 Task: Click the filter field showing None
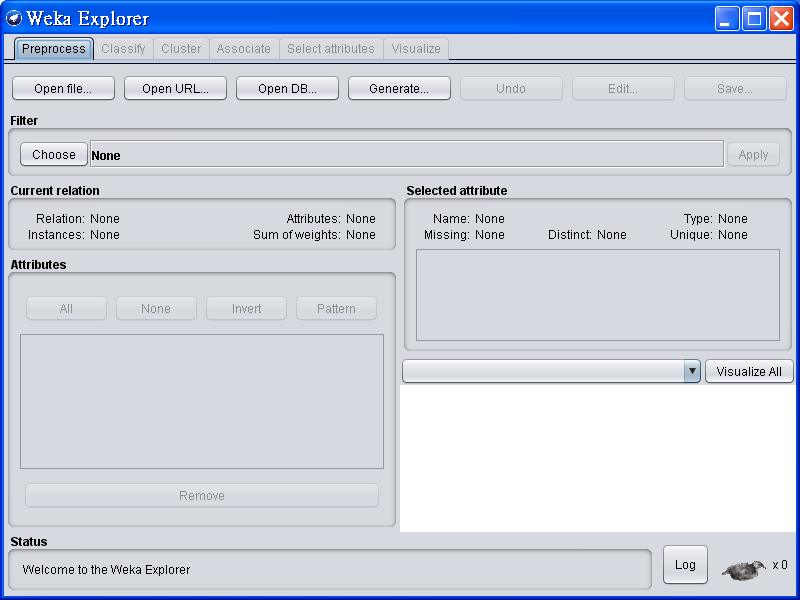(407, 154)
